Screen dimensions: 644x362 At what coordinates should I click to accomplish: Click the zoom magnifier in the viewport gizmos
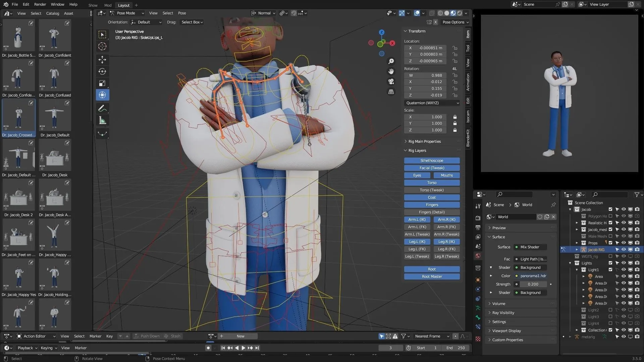point(391,61)
